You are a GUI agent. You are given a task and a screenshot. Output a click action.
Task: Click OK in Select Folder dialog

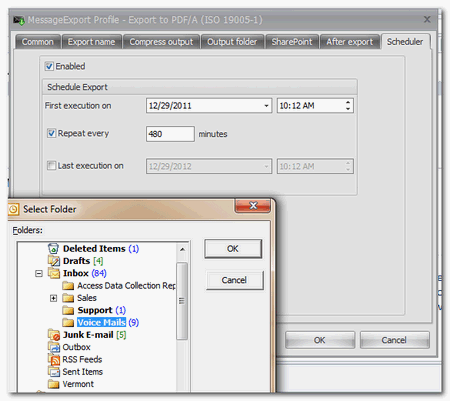pyautogui.click(x=233, y=249)
